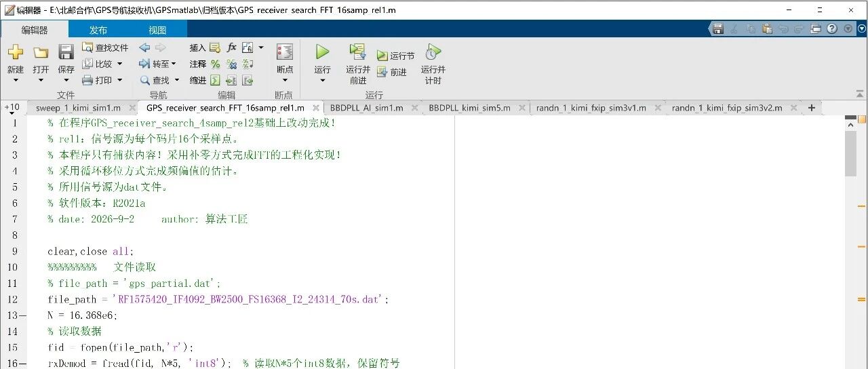Click the insert fixed-point data icon
The width and height of the screenshot is (868, 369).
[248, 47]
